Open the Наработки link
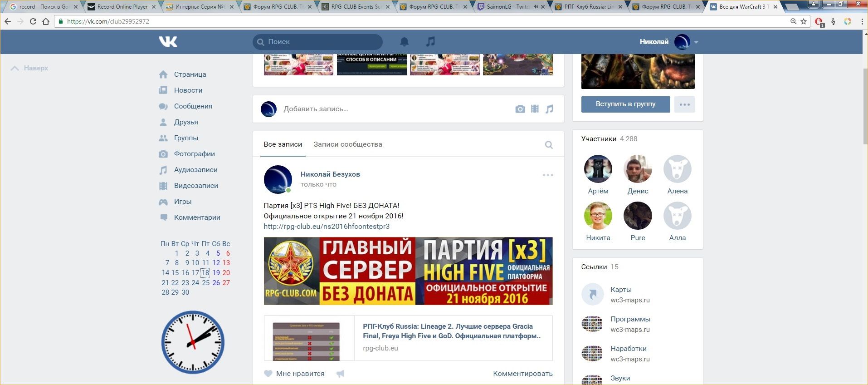This screenshot has width=868, height=385. coord(629,349)
